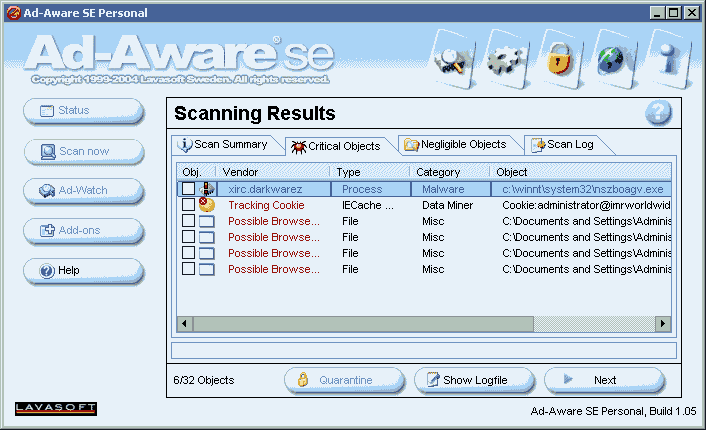Image resolution: width=706 pixels, height=430 pixels.
Task: Click the file icon in the last Possible Browse... row
Action: (207, 269)
